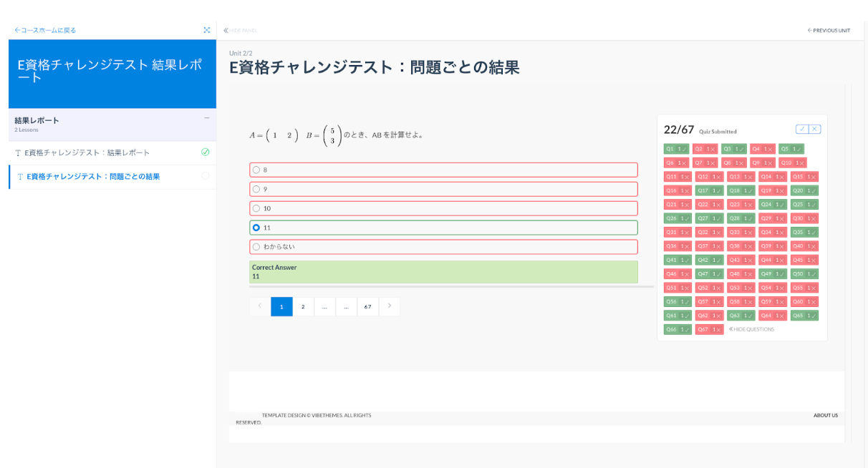Select the radio option 8
Viewport: 868px width, 468px height.
(256, 170)
